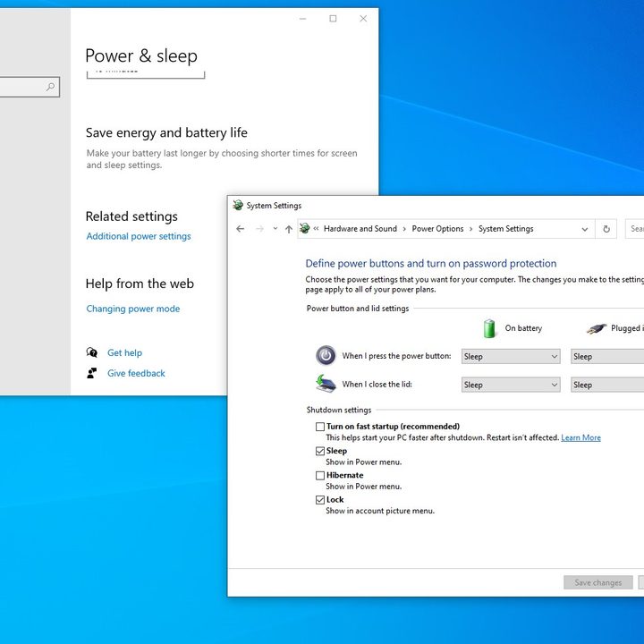
Task: Click 'Show in account picture menu.' text
Action: pyautogui.click(x=380, y=511)
